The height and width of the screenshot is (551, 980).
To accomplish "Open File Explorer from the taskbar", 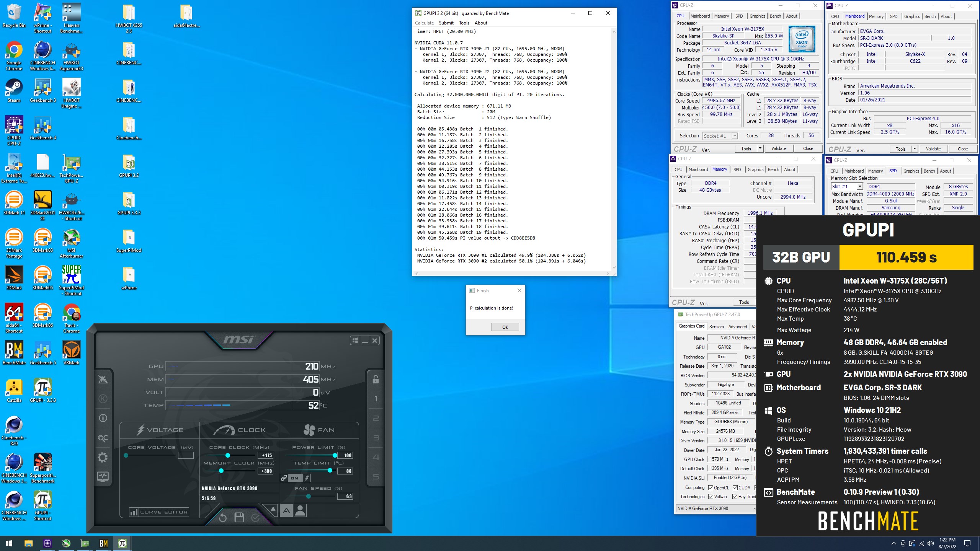I will (29, 543).
